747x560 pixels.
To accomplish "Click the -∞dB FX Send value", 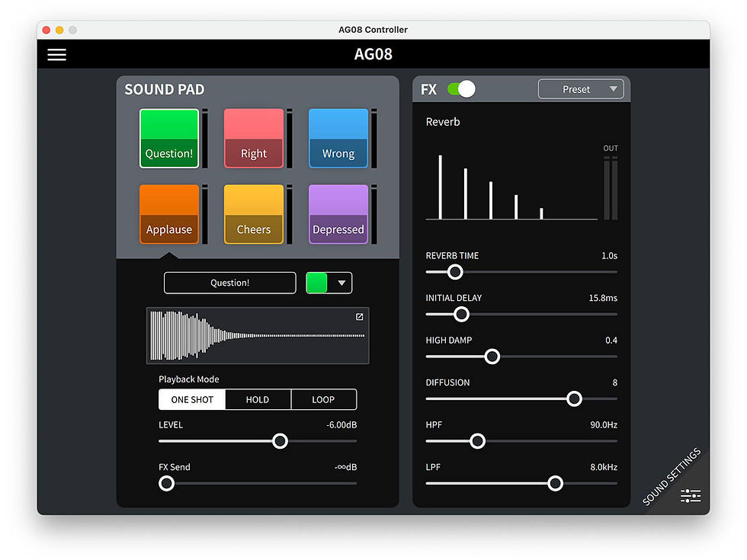I will [345, 467].
